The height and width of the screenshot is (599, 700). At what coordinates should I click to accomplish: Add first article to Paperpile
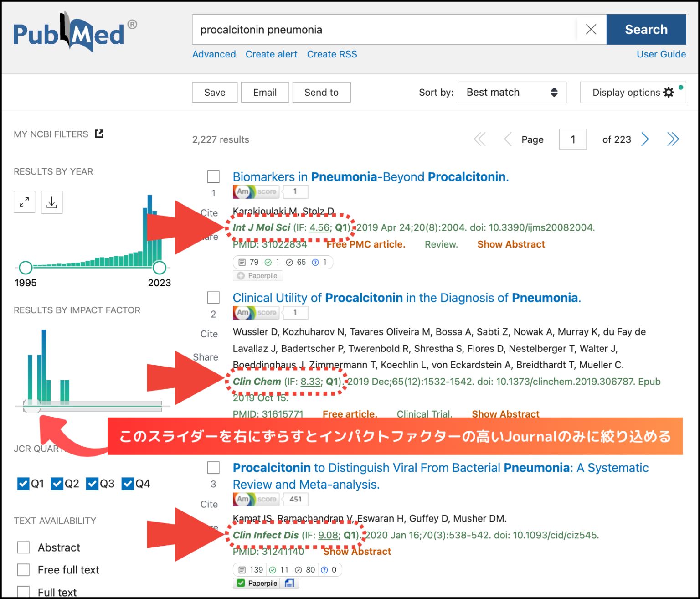tap(257, 275)
